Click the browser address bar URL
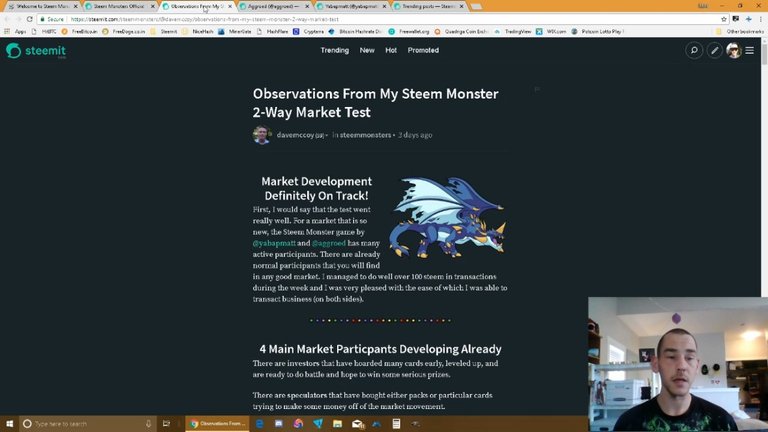This screenshot has height=432, width=768. pyautogui.click(x=205, y=19)
